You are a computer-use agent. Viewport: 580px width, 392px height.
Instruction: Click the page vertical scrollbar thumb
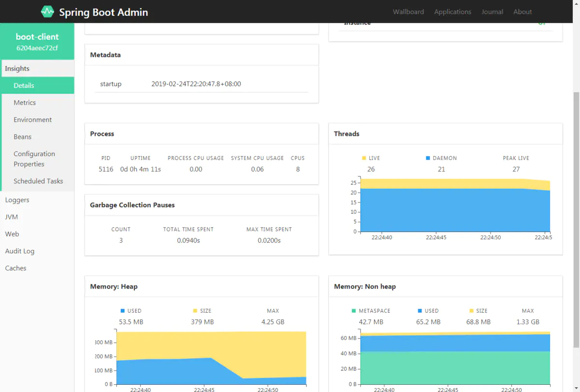point(576,219)
